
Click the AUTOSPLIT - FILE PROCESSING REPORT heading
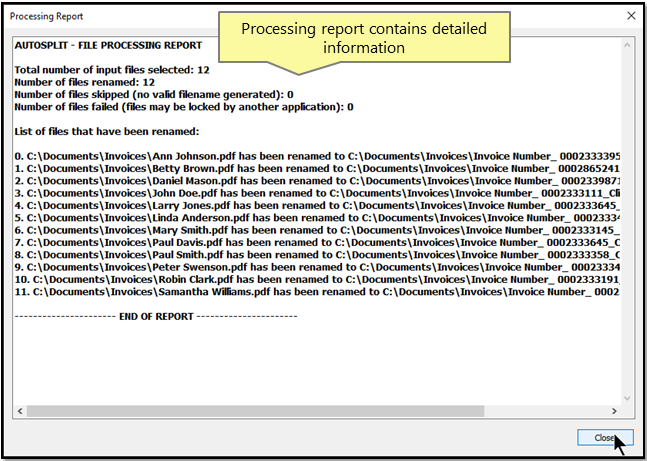[109, 45]
